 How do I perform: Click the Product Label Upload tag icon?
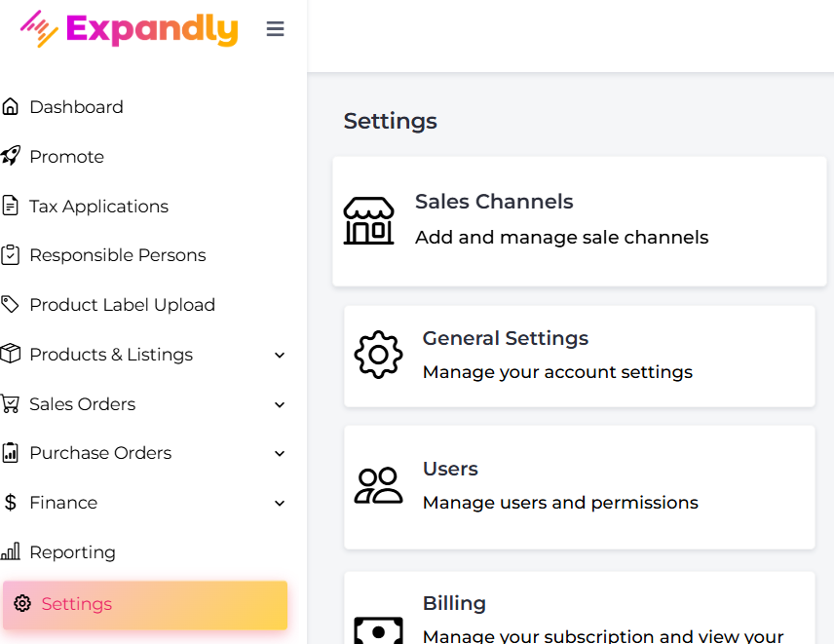[x=11, y=304]
